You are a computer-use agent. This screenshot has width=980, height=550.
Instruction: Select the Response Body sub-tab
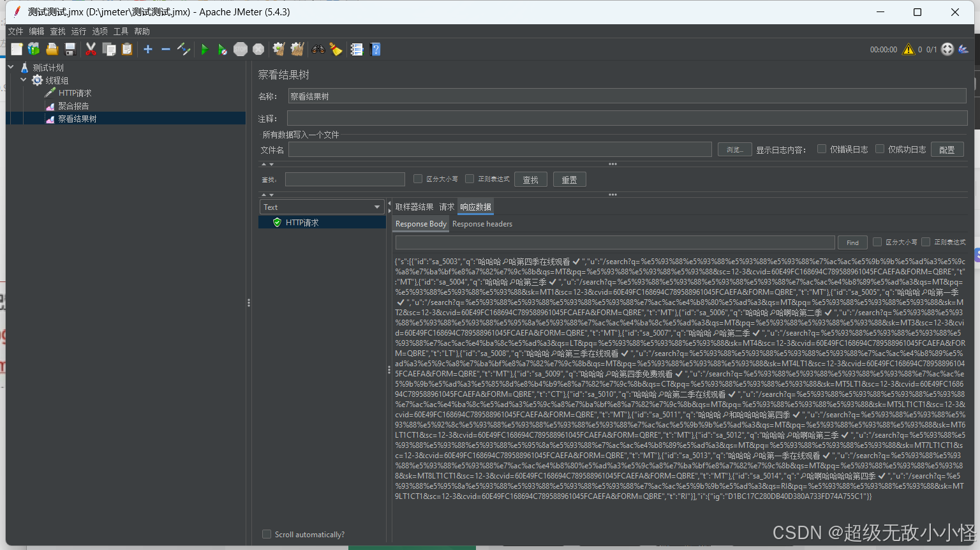pos(420,224)
